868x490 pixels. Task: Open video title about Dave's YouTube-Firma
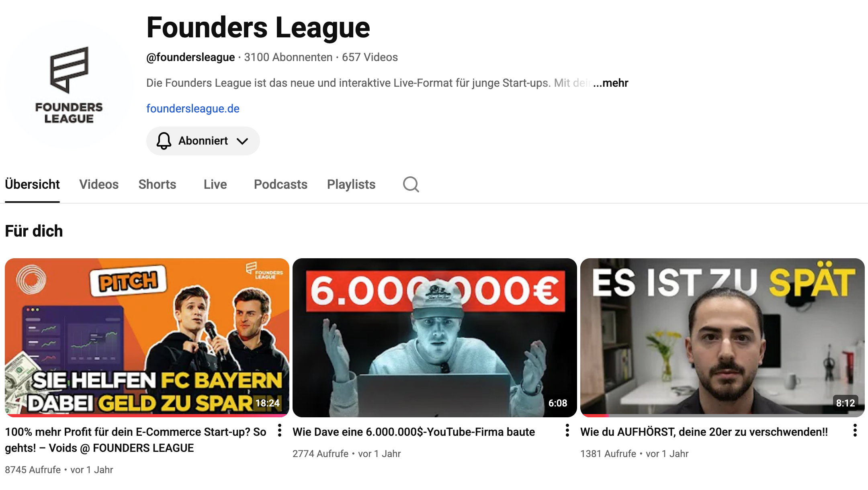(x=414, y=432)
